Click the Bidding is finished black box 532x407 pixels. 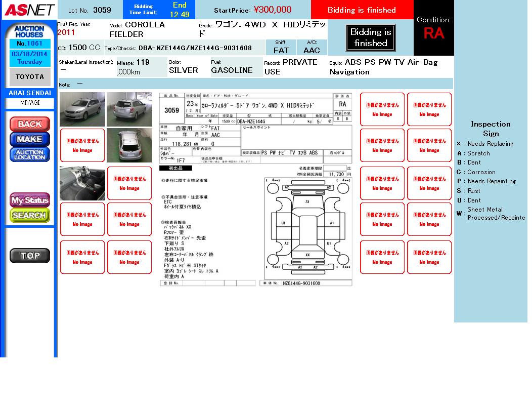371,38
